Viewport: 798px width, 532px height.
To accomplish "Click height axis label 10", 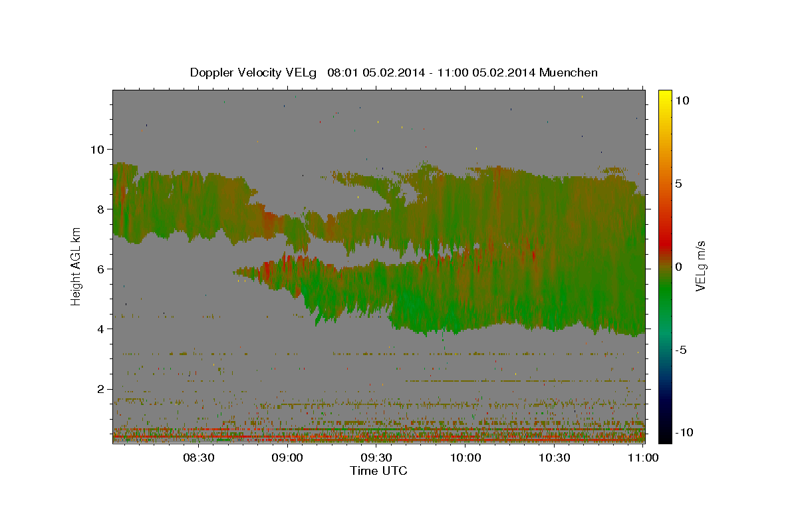I will click(x=97, y=149).
